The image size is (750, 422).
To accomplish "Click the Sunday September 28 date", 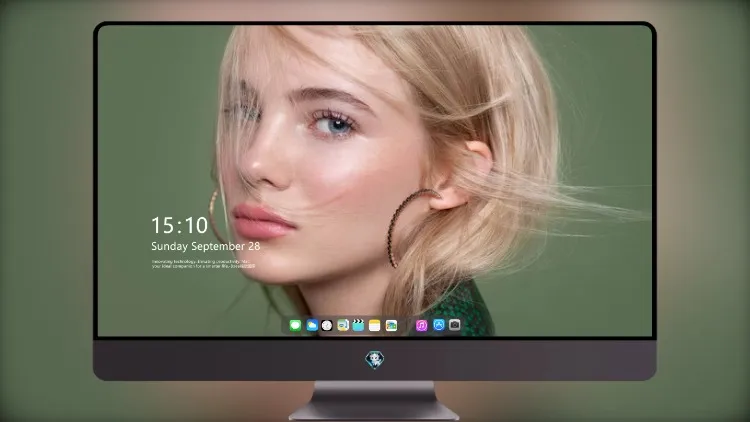I will (x=206, y=246).
